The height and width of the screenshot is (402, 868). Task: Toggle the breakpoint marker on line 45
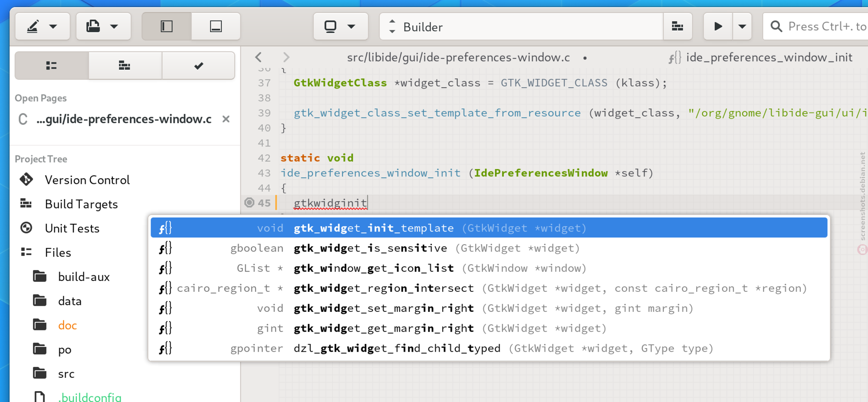(x=249, y=203)
